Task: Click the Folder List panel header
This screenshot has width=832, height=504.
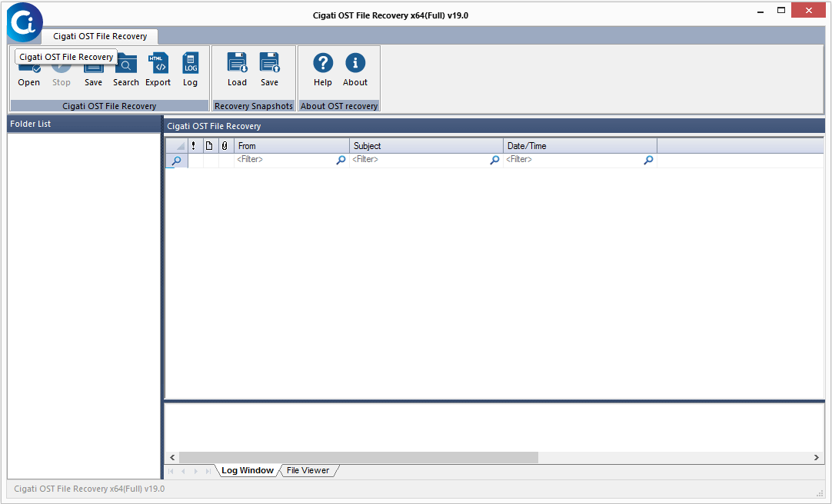Action: pyautogui.click(x=84, y=124)
